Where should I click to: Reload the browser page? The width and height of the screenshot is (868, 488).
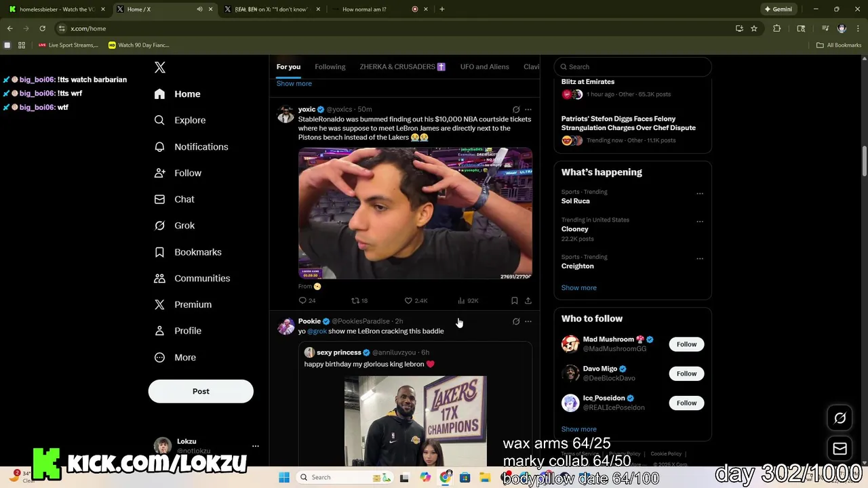(x=42, y=28)
